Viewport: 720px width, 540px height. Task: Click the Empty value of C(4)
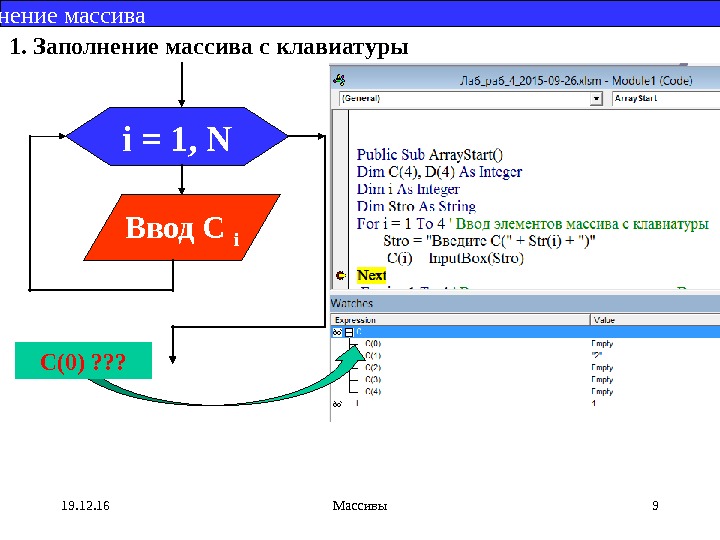[x=602, y=391]
